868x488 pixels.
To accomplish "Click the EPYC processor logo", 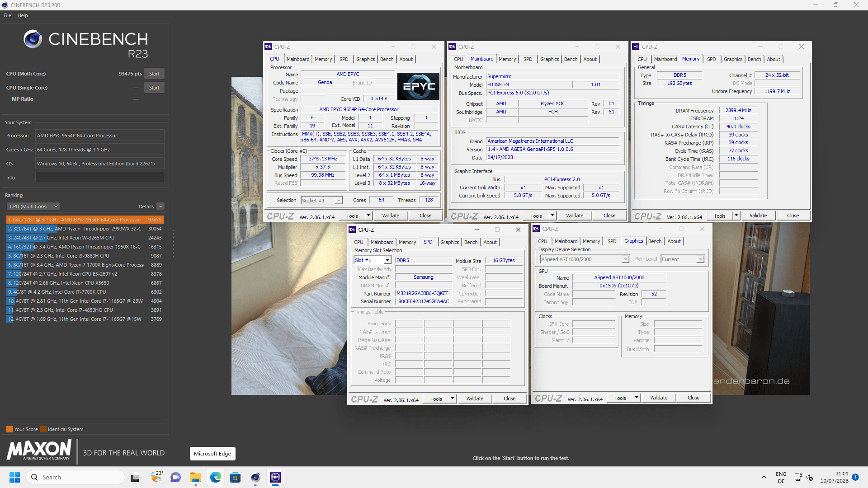I will pyautogui.click(x=418, y=86).
